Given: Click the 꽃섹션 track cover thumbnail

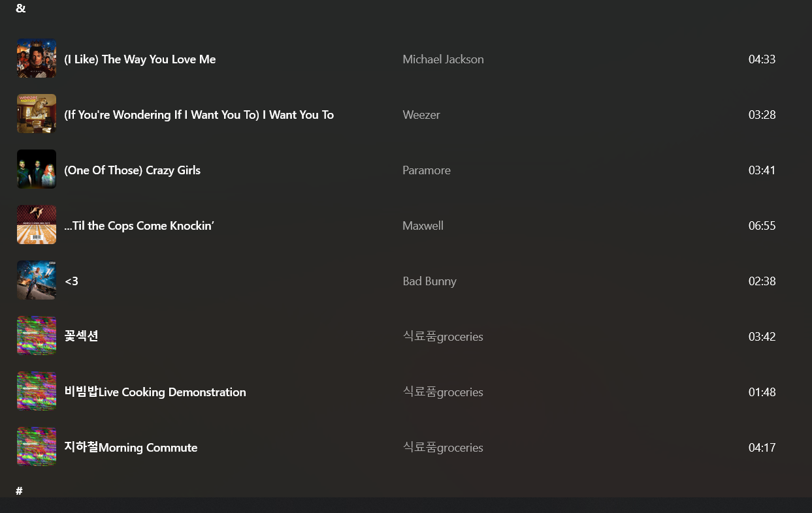Looking at the screenshot, I should pyautogui.click(x=37, y=336).
